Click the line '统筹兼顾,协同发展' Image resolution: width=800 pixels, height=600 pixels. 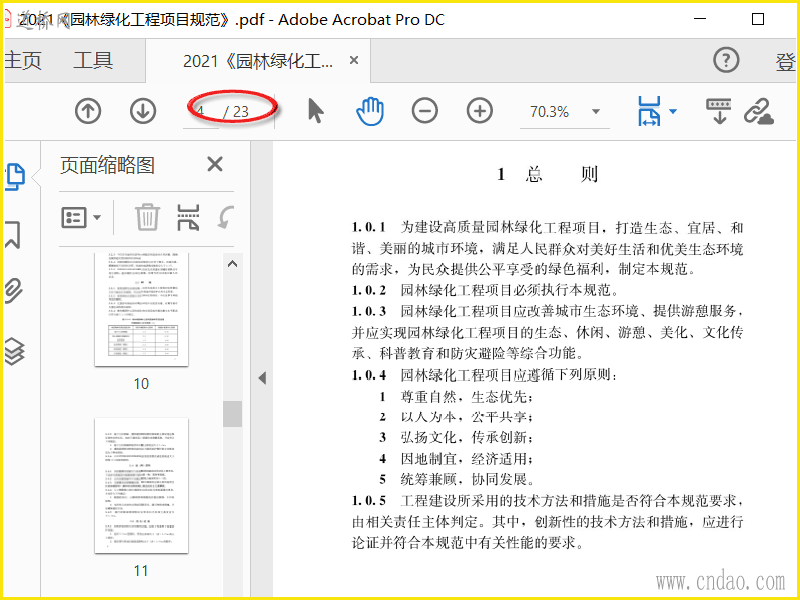467,479
